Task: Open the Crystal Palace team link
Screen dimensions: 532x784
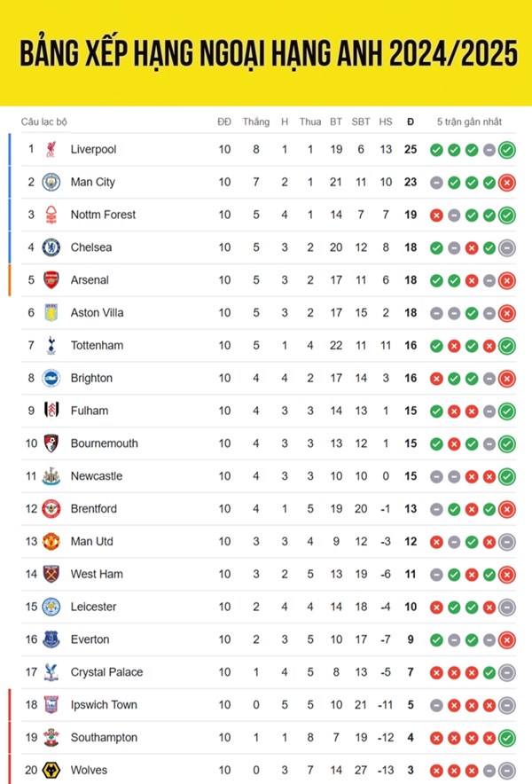Action: click(x=106, y=672)
